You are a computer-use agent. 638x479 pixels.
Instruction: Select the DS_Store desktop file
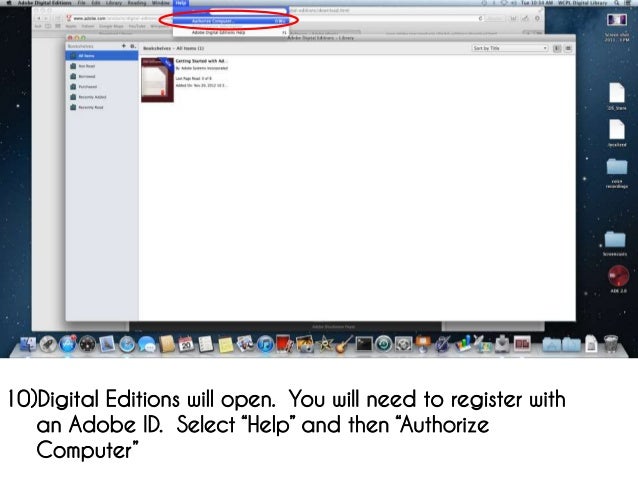[x=617, y=96]
